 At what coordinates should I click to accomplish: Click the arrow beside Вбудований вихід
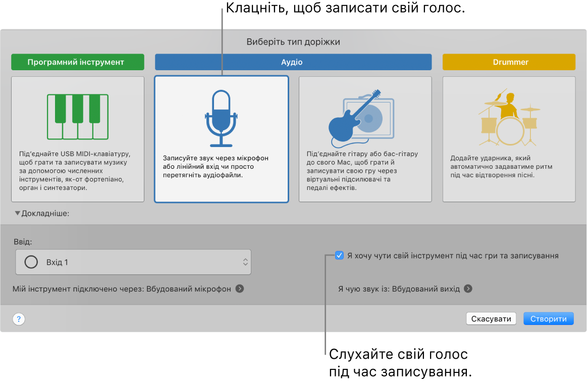point(468,289)
